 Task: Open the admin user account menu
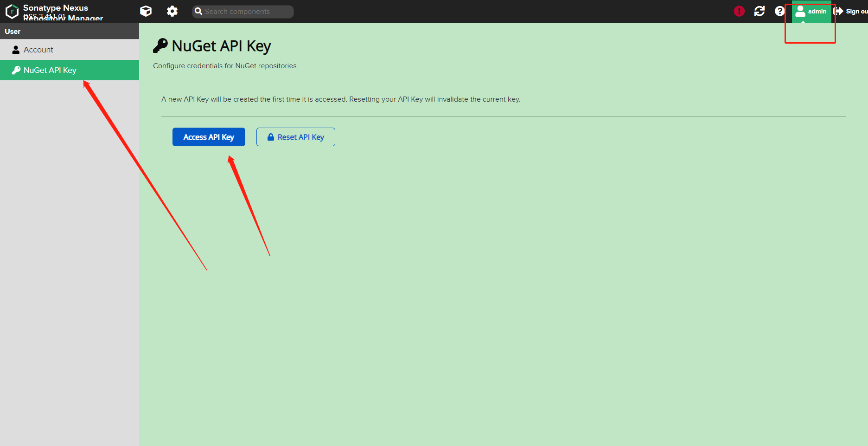tap(811, 12)
